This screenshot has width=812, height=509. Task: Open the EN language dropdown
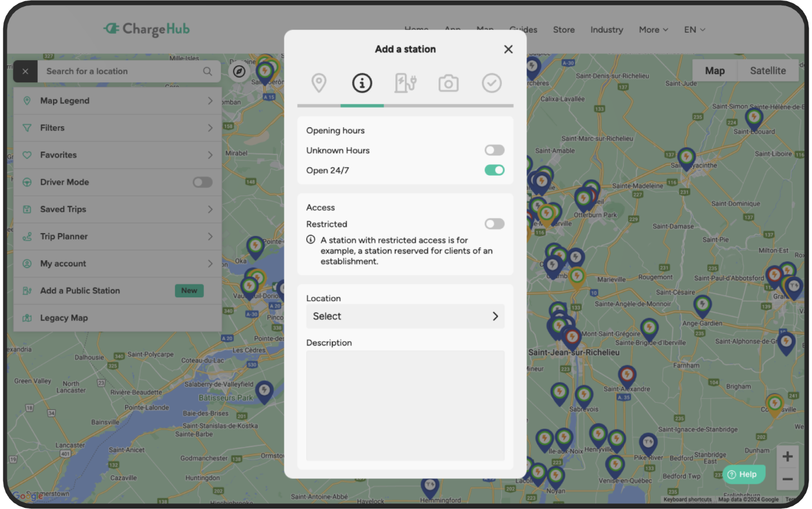tap(694, 29)
